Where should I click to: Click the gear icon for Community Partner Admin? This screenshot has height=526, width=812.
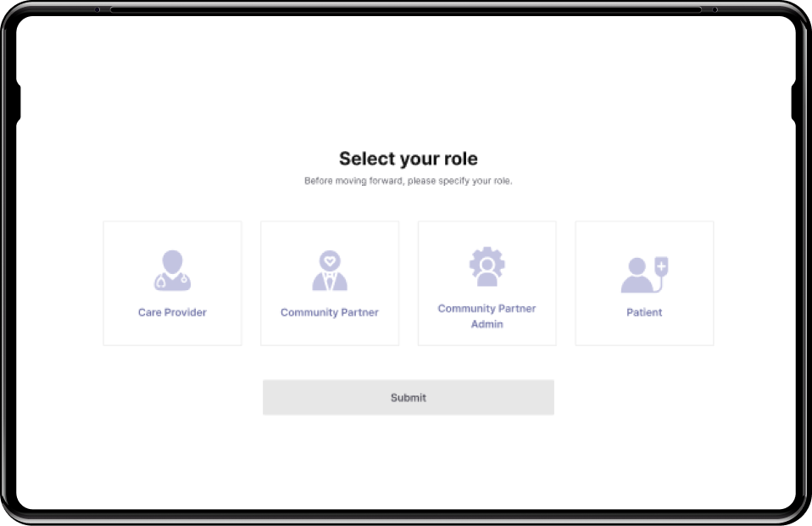click(x=487, y=266)
